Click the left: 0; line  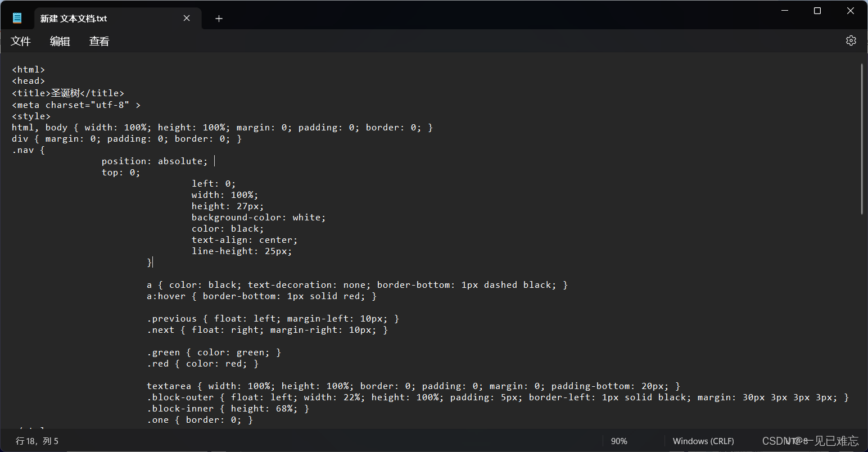click(214, 184)
